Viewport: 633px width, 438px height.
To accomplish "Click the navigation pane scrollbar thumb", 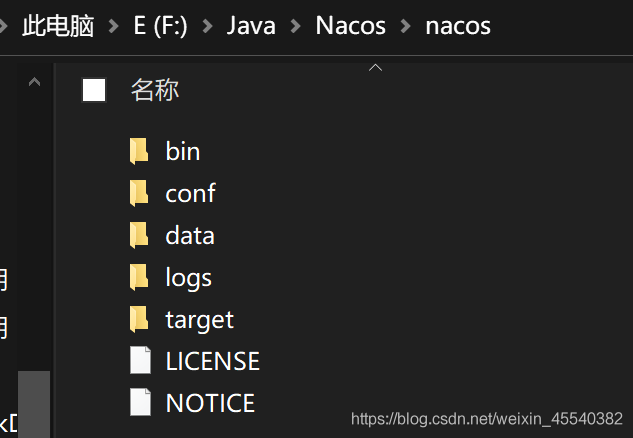I will (x=34, y=404).
